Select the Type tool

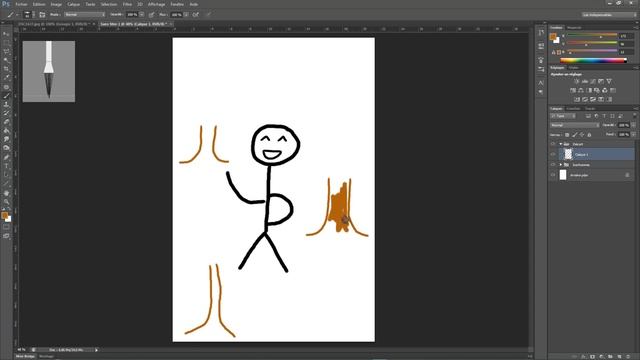pos(6,166)
